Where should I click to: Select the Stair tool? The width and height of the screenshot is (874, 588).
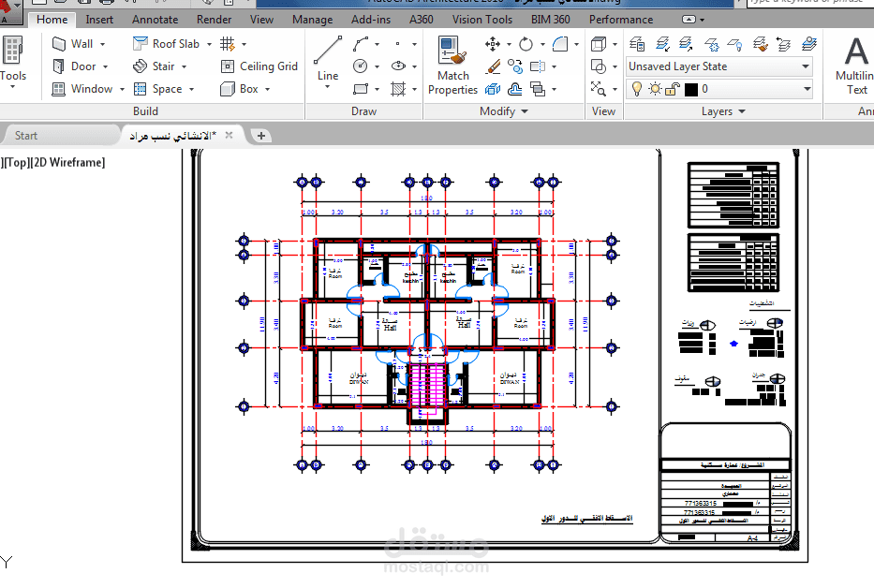coord(155,66)
